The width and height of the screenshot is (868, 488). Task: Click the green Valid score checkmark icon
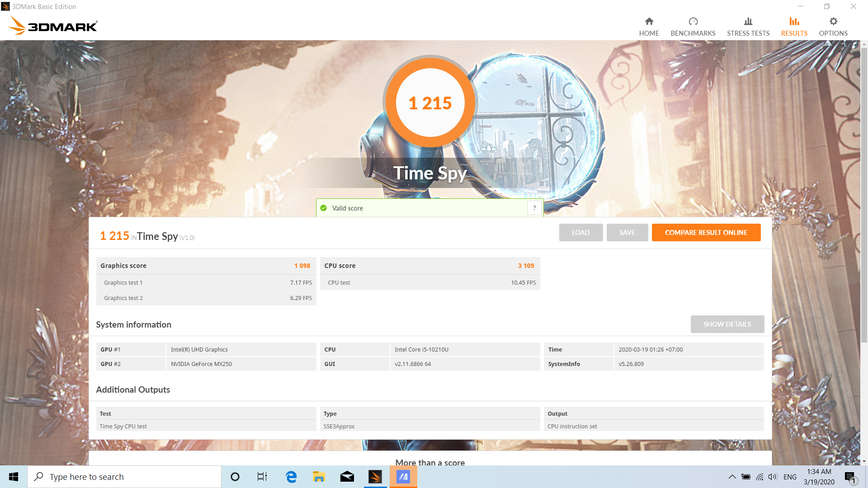pos(323,208)
